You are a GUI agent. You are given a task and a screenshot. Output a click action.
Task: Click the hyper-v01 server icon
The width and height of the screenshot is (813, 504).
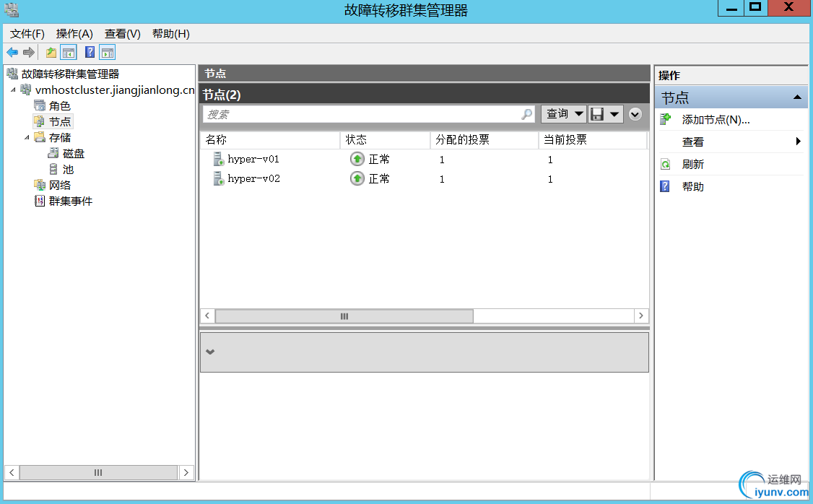pos(218,159)
